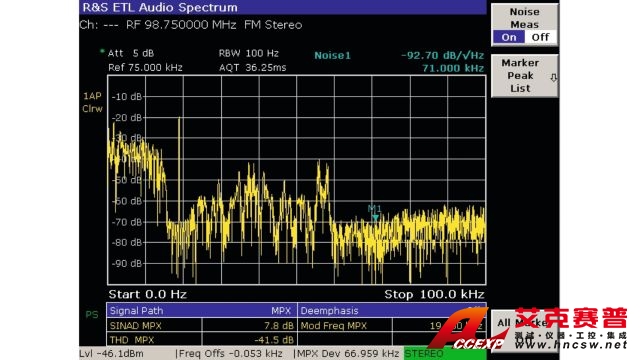Click the Ref 75.000 kHz value
Screen dimensions: 640x360
coord(145,67)
